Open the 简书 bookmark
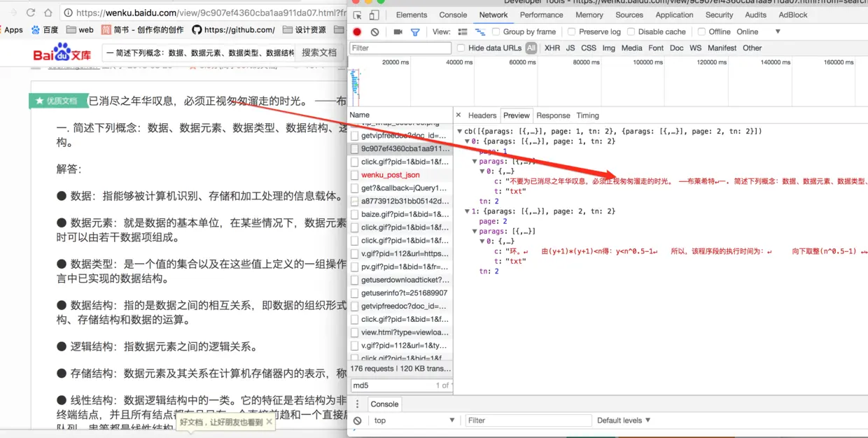The height and width of the screenshot is (438, 868). pos(142,30)
